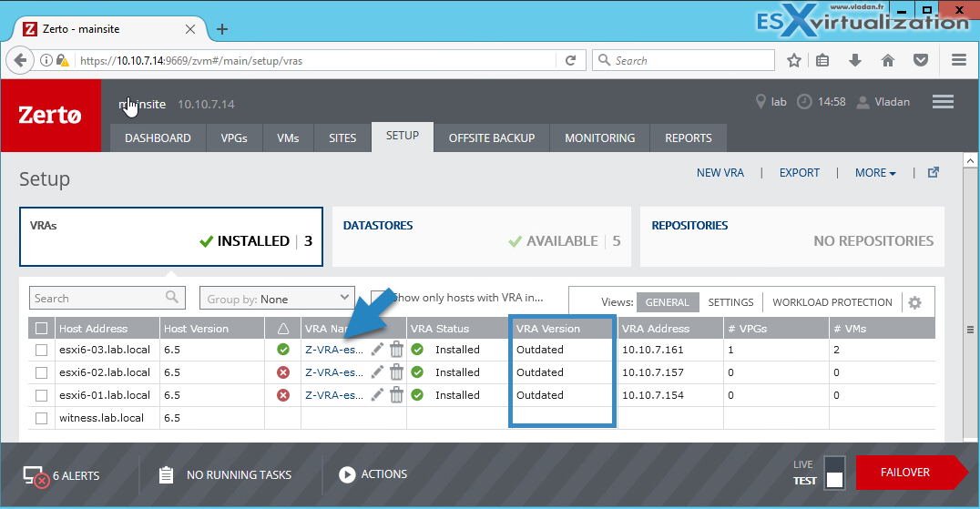980x509 pixels.
Task: Open the Actions menu
Action: coord(373,474)
